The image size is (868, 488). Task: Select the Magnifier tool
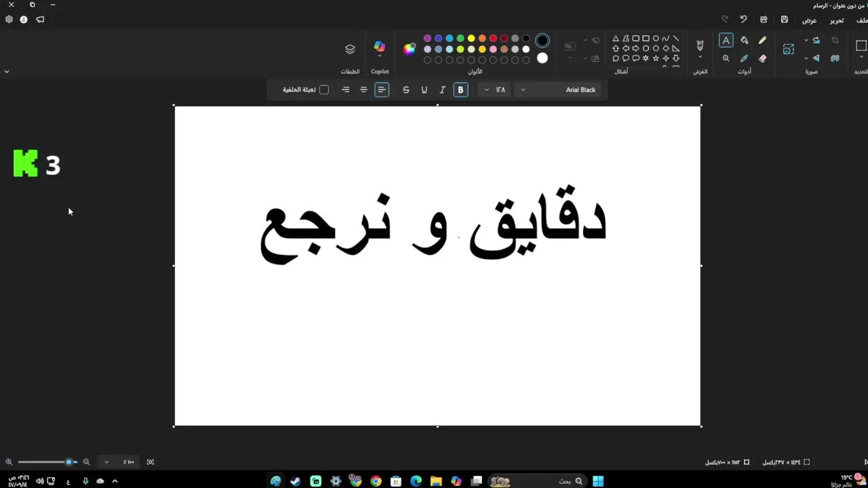pyautogui.click(x=726, y=58)
